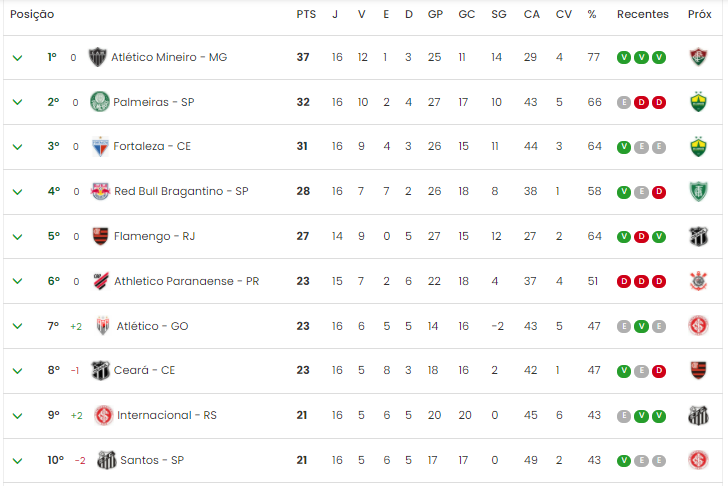The width and height of the screenshot is (728, 486).
Task: Click Palmeiras' first red D result badge
Action: pos(641,102)
